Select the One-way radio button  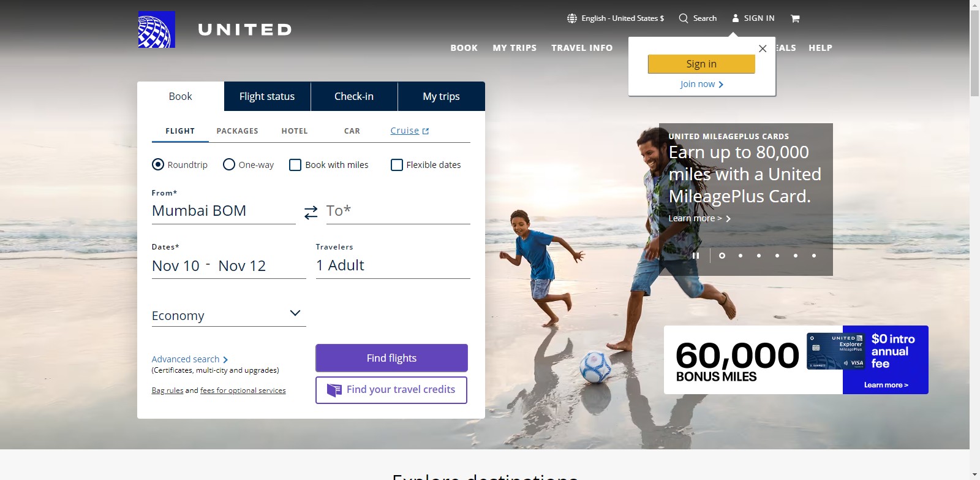229,164
